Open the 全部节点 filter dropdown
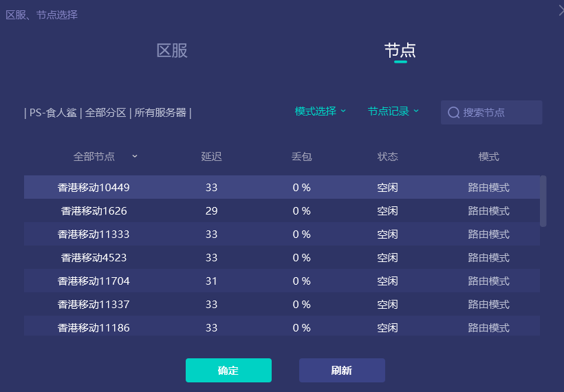Viewport: 564px width, 392px height. point(105,156)
